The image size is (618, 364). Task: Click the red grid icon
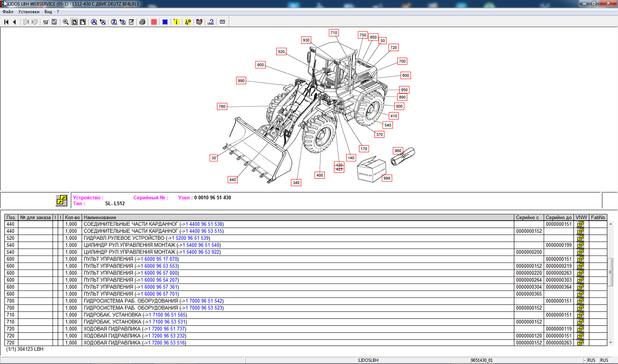[x=154, y=22]
